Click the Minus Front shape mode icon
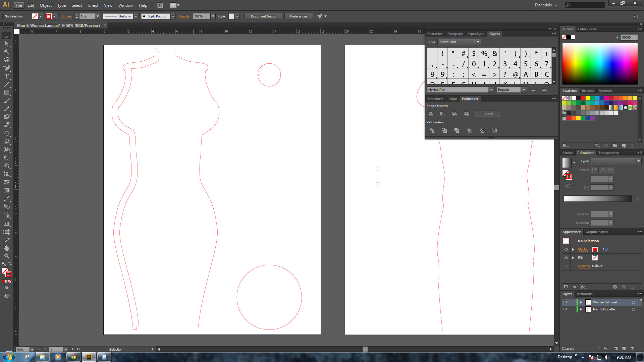Image resolution: width=644 pixels, height=362 pixels. click(443, 114)
